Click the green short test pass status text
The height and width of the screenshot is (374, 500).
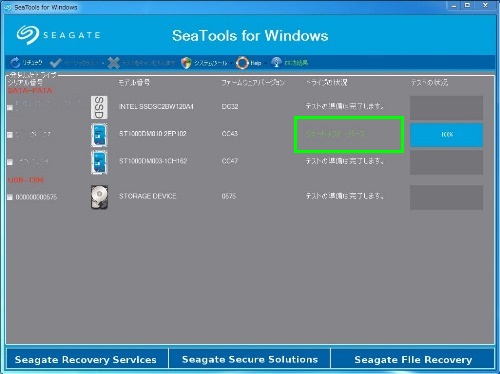point(335,134)
